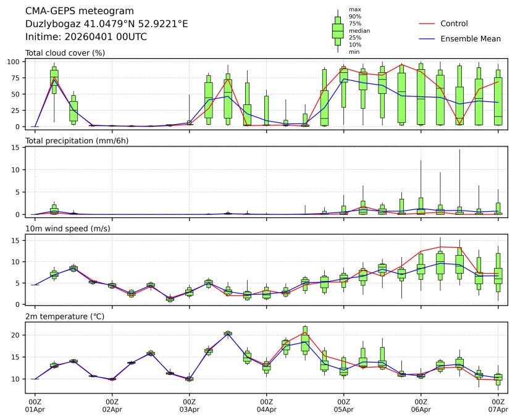Click the '00Z 01Apr' x-axis tick label
Viewport: 515px width, 420px height.
pyautogui.click(x=35, y=406)
